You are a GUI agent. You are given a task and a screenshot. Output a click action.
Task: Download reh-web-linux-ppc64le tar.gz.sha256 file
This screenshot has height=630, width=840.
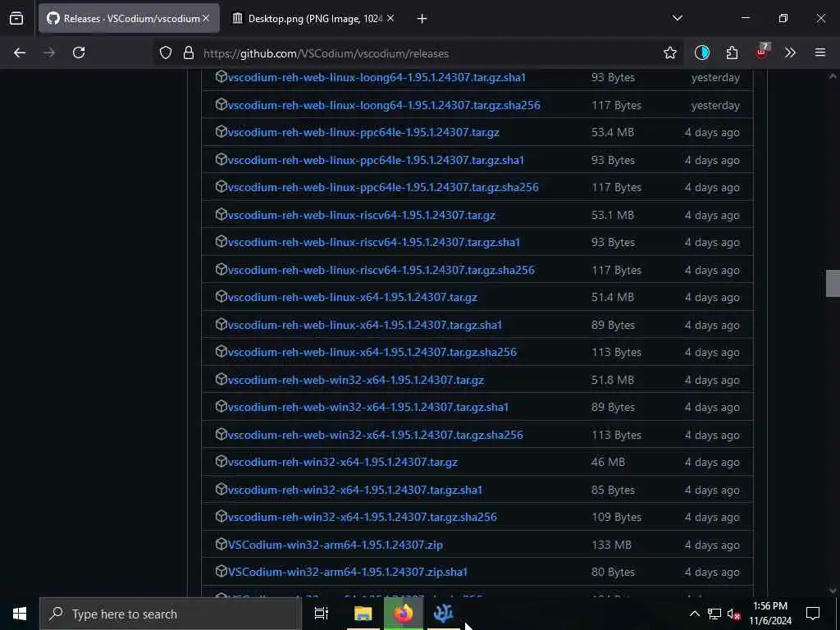pyautogui.click(x=383, y=187)
